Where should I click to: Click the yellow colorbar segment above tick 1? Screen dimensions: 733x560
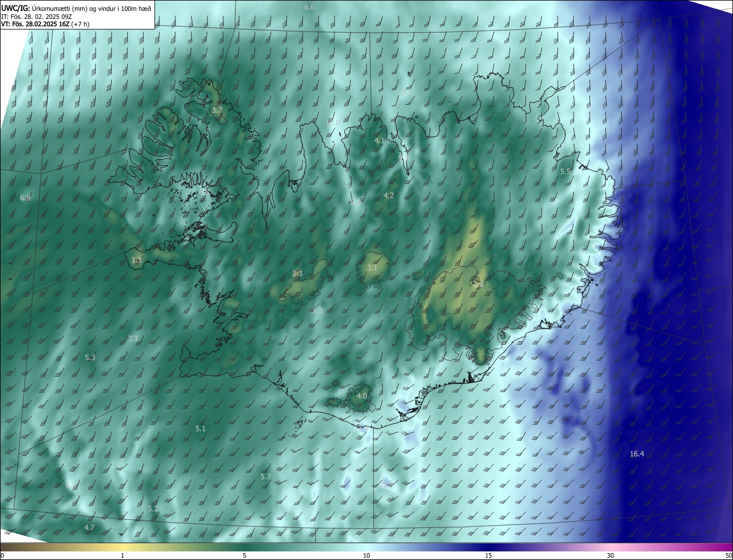[123, 547]
